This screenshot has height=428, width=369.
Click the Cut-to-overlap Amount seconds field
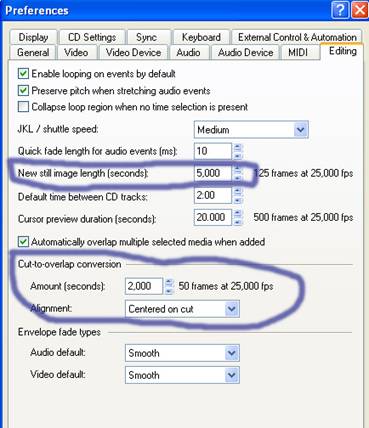coord(144,286)
